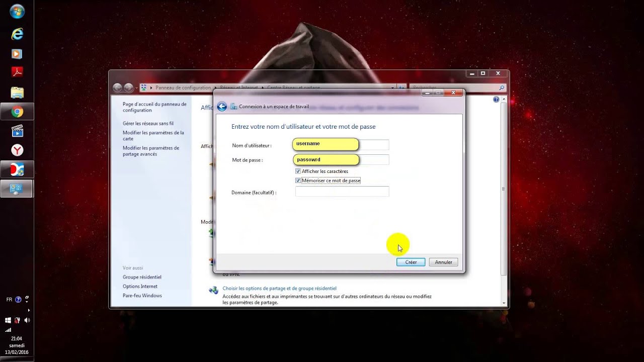
Task: Open the volume speaker tray icon
Action: [27, 320]
